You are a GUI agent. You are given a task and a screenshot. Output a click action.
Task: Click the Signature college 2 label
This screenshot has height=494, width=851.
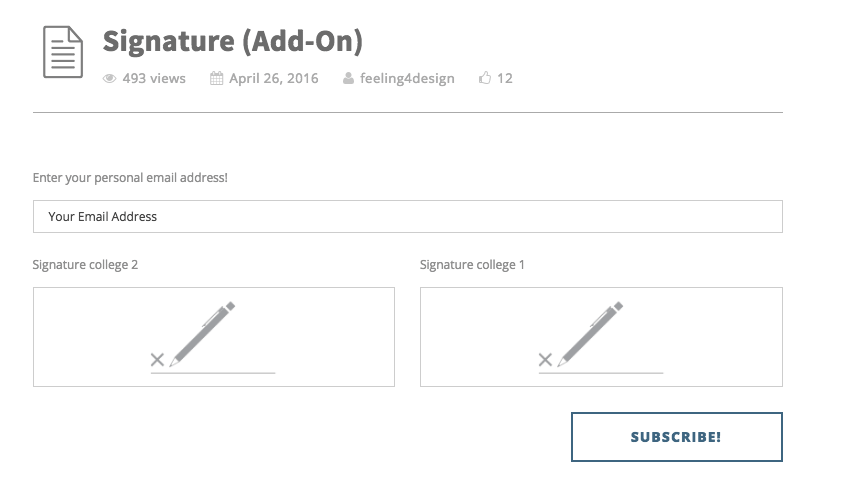tap(85, 265)
